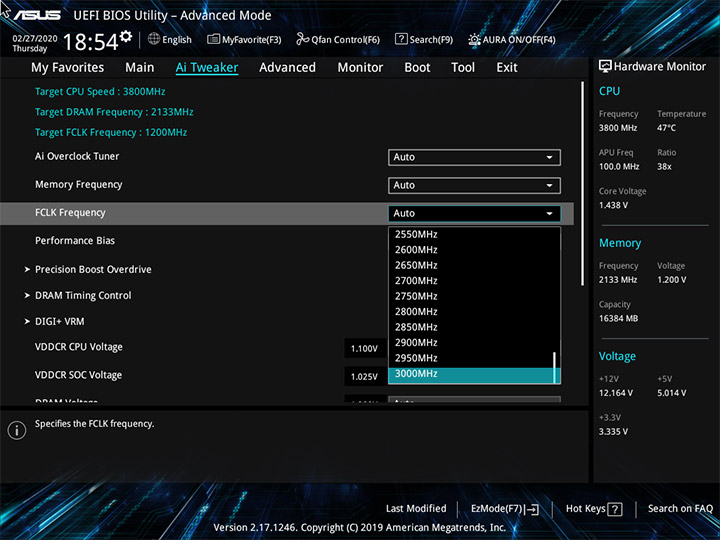Toggle AURA ON/OFF light icon
The width and height of the screenshot is (720, 540).
[x=474, y=39]
